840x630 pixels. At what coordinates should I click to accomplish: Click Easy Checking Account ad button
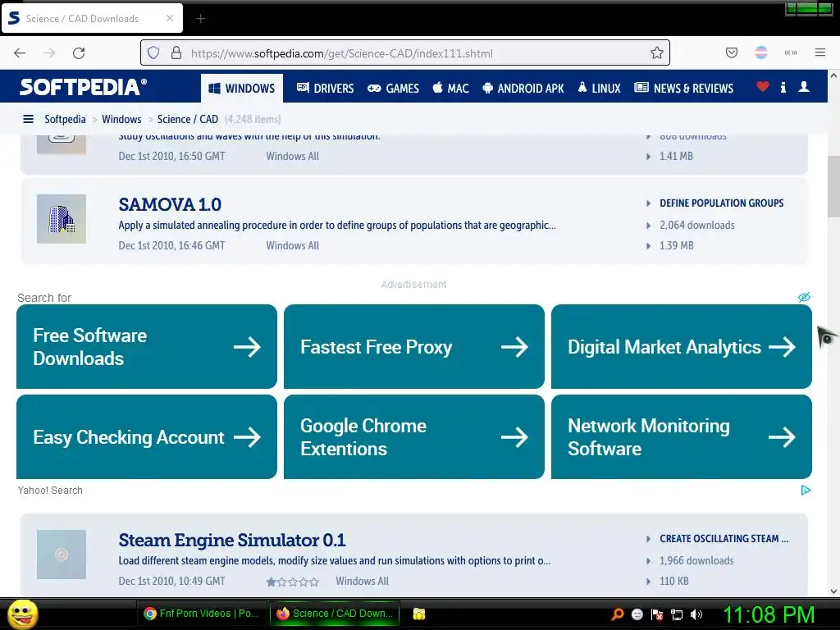click(147, 437)
